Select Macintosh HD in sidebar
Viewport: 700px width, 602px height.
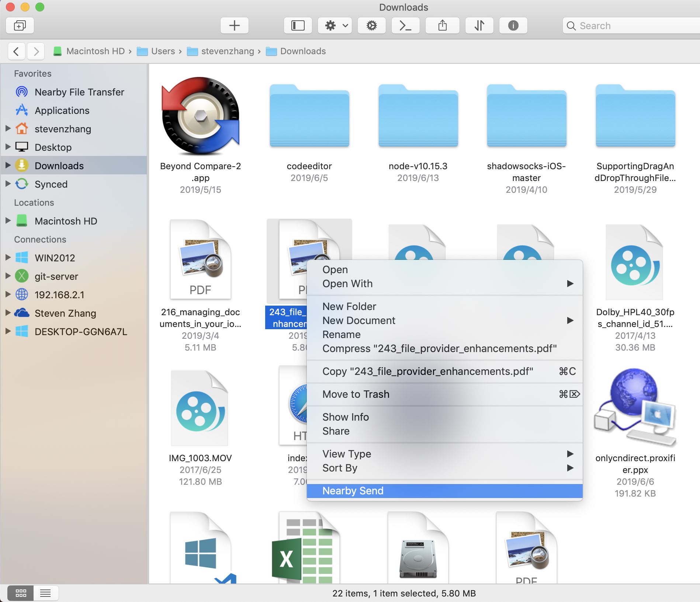pos(74,221)
